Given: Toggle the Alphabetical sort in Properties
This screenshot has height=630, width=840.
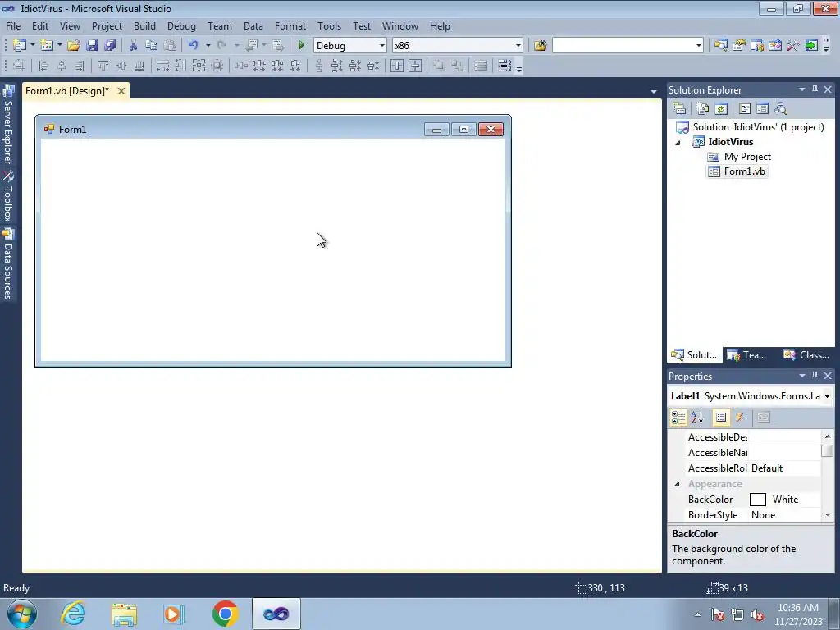Looking at the screenshot, I should point(697,418).
